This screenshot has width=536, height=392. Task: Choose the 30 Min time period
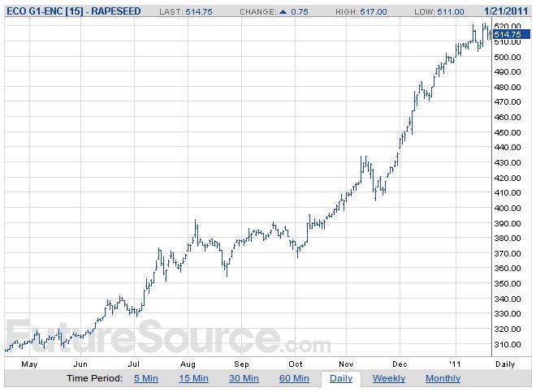[244, 378]
